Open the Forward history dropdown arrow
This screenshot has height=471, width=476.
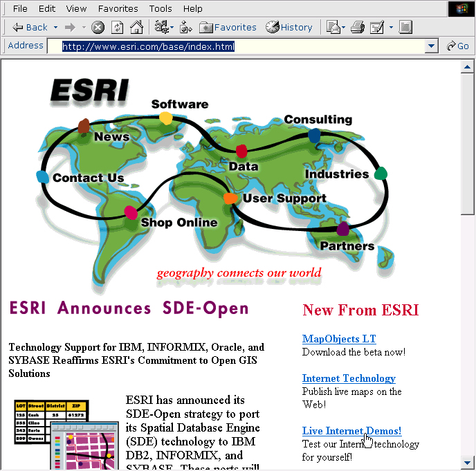pyautogui.click(x=84, y=27)
